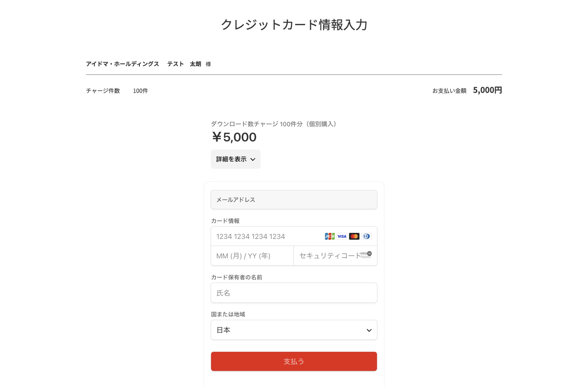The height and width of the screenshot is (386, 588).
Task: Click the chevron beside 詳細を表示
Action: pos(253,159)
